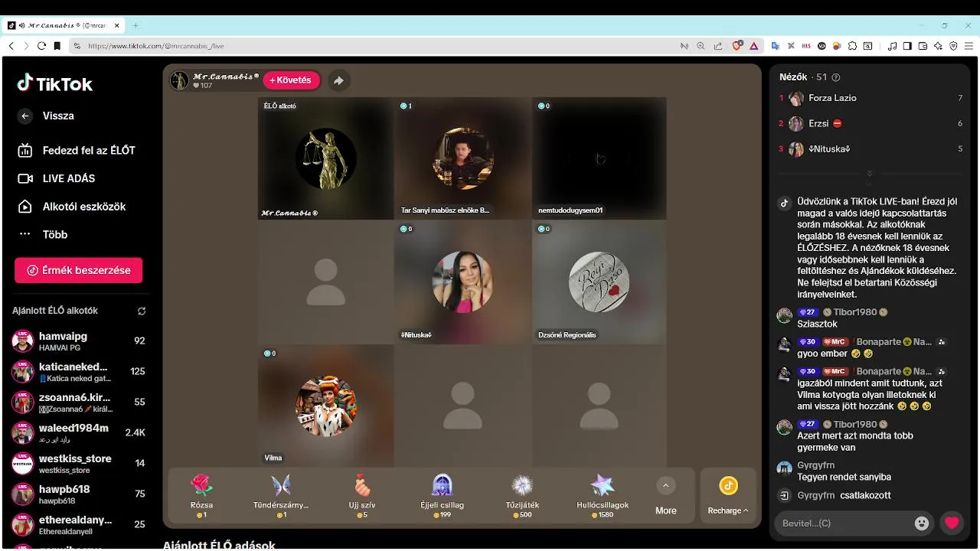Select Vilma guest tile
Image resolution: width=980 pixels, height=551 pixels.
(325, 406)
